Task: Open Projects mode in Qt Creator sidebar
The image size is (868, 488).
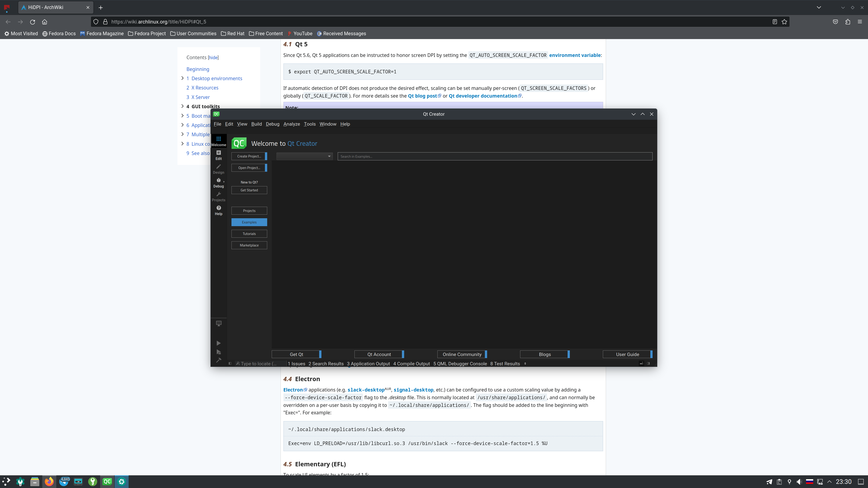Action: tap(218, 196)
